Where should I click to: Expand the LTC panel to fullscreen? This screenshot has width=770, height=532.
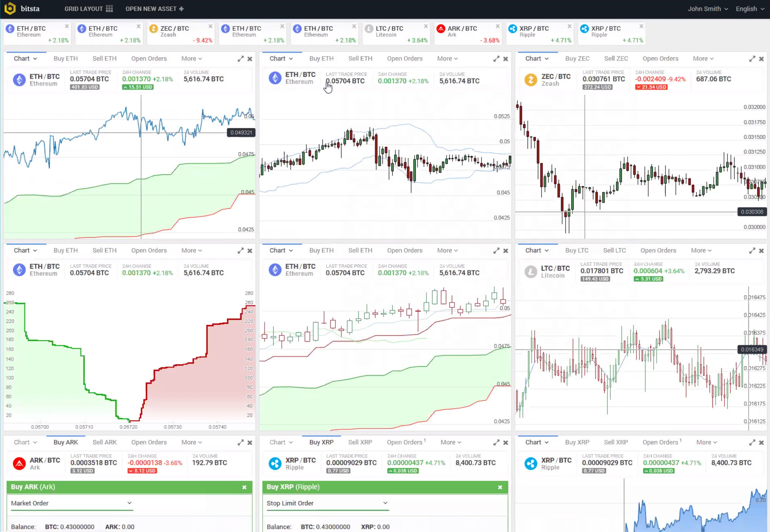coord(752,251)
